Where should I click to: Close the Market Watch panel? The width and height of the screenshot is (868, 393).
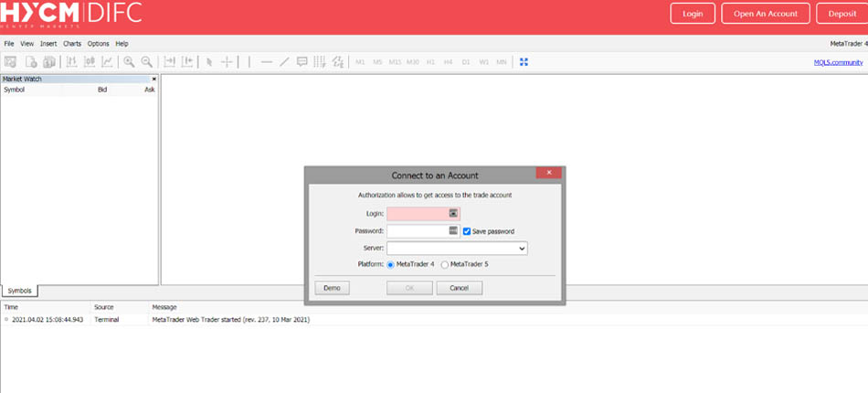tap(153, 80)
